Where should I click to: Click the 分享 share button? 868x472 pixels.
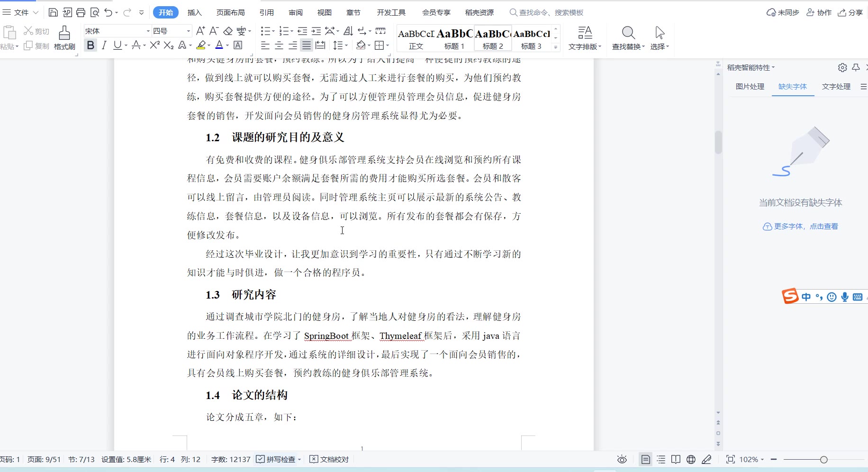coord(850,12)
